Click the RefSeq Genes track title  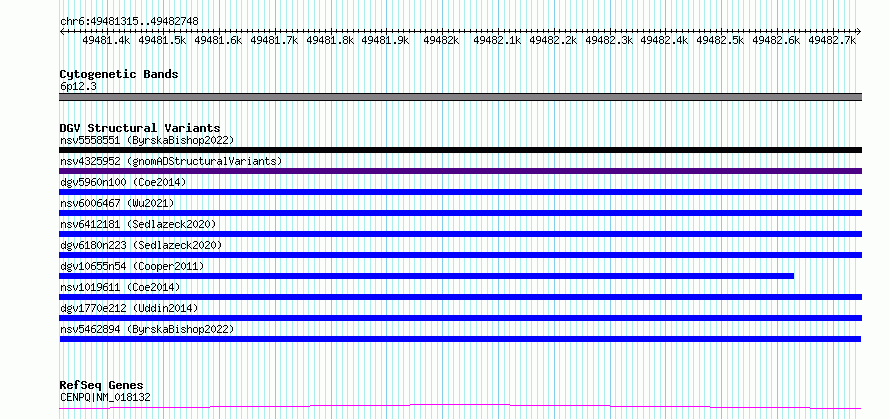coord(102,386)
